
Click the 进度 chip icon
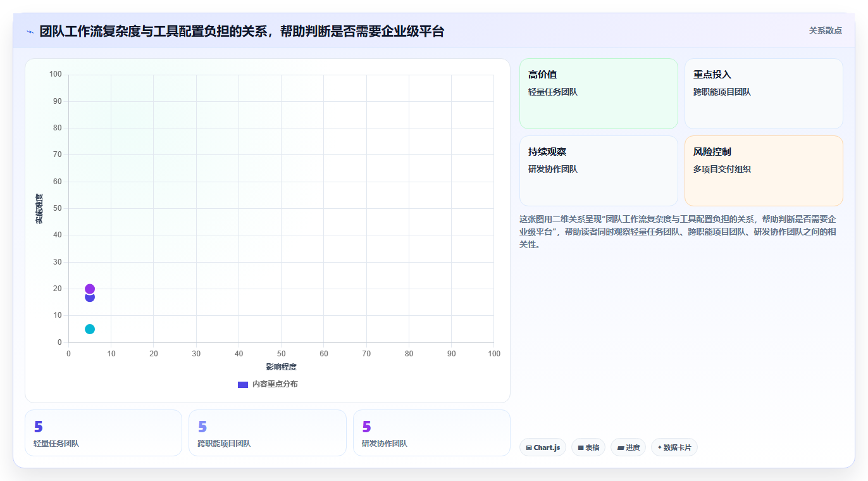pos(621,447)
